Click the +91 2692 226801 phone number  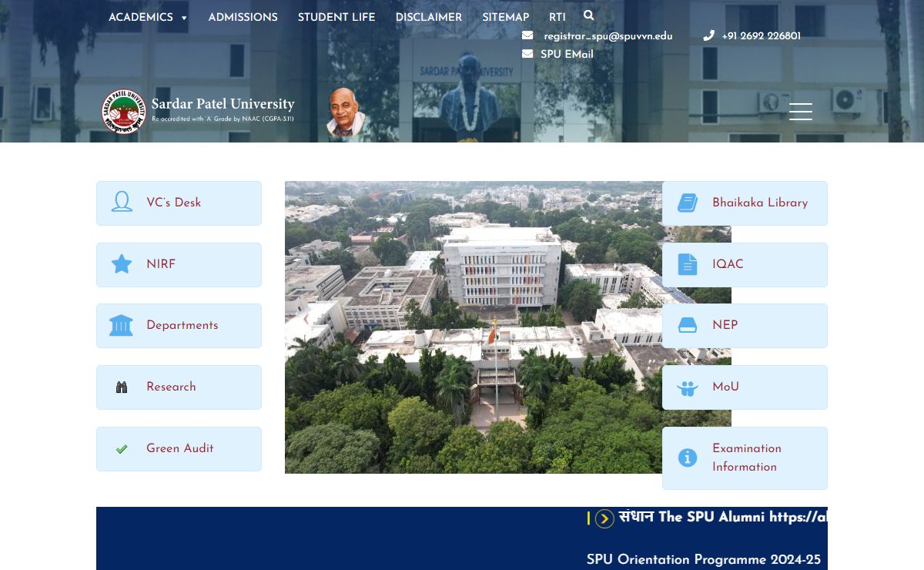[762, 36]
